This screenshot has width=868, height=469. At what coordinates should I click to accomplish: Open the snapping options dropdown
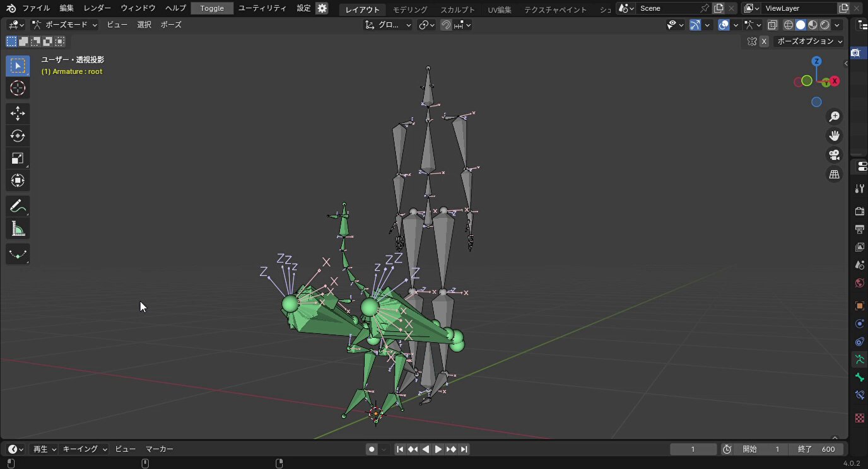(x=462, y=25)
